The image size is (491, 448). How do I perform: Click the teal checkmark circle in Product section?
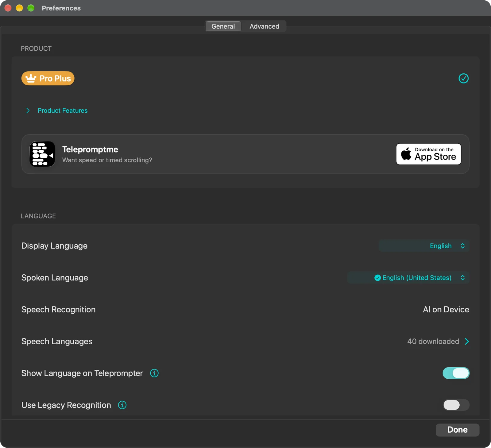pos(463,78)
